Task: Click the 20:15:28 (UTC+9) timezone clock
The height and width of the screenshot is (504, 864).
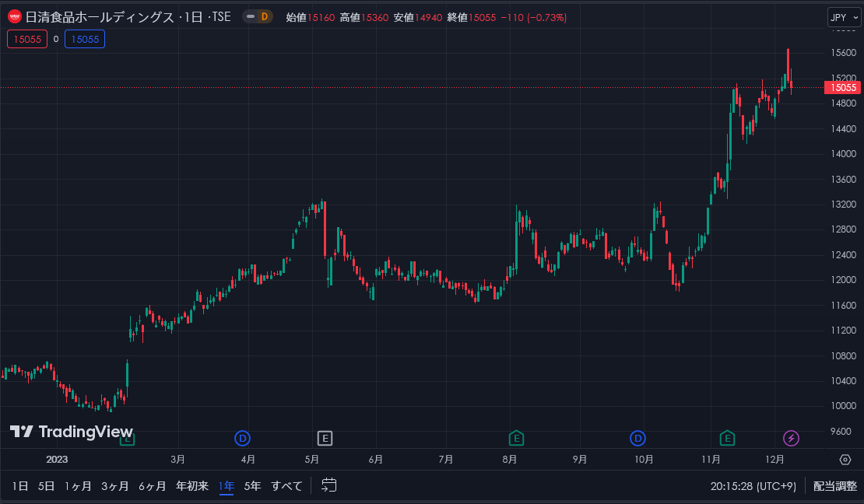Action: tap(753, 486)
